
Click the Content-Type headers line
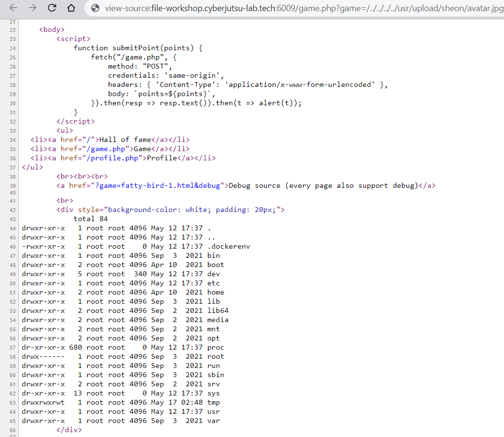248,85
